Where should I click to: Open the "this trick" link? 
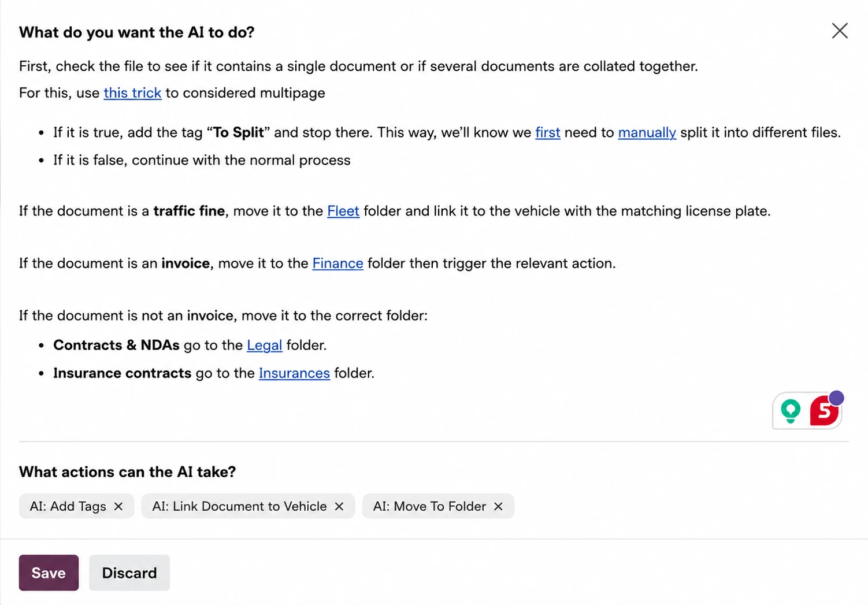pos(132,93)
